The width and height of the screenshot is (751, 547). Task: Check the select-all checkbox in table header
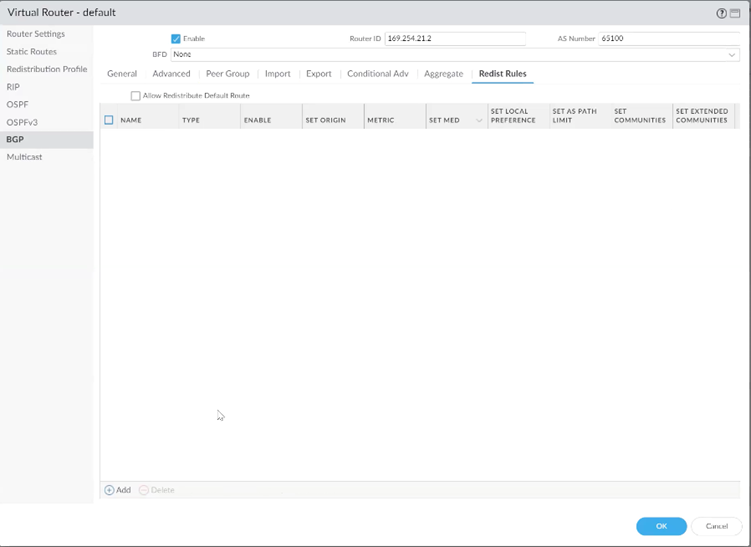click(109, 120)
